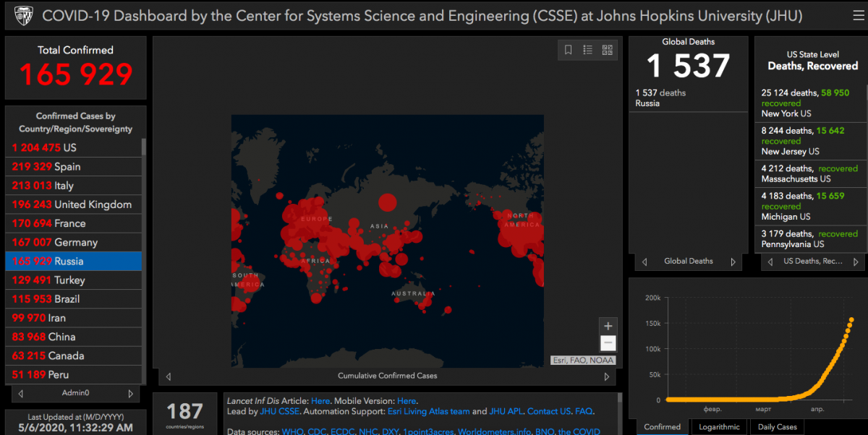The image size is (868, 435).
Task: Click right arrow beside US Deaths, Rec... footer
Action: point(857,262)
